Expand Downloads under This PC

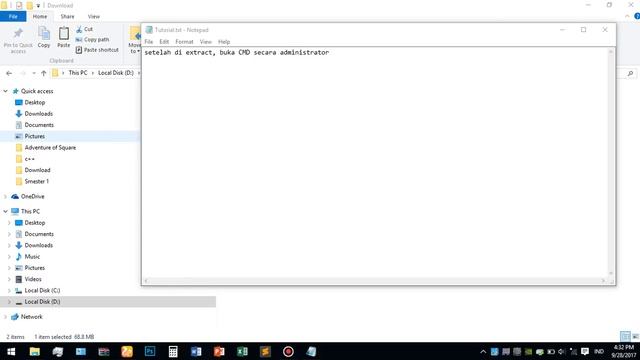click(9, 245)
